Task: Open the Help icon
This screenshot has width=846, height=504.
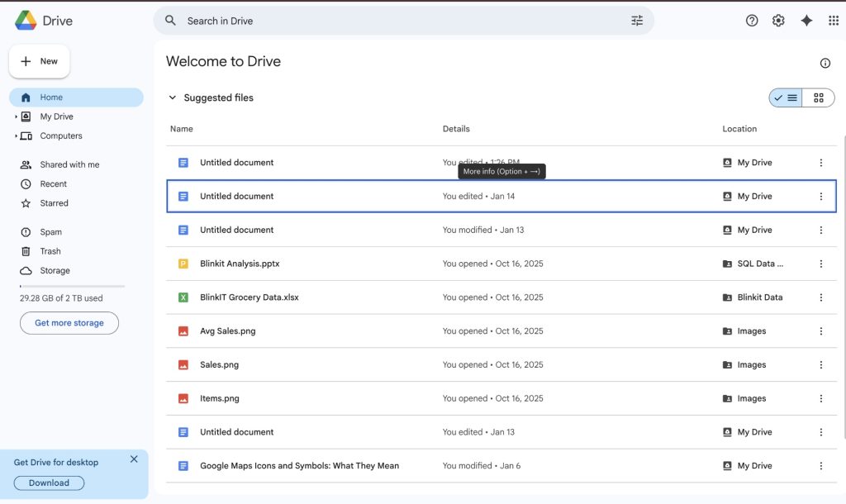Action: tap(752, 20)
